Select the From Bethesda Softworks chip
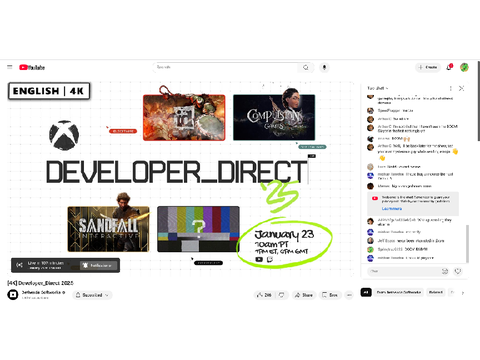 coord(399,292)
